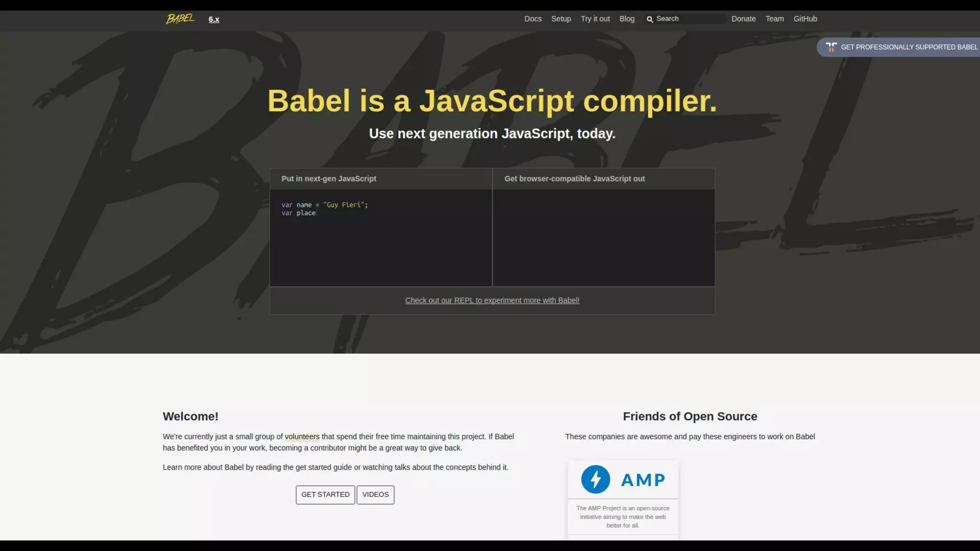Viewport: 980px width, 551px height.
Task: Click the search magnifier icon
Action: click(x=650, y=20)
